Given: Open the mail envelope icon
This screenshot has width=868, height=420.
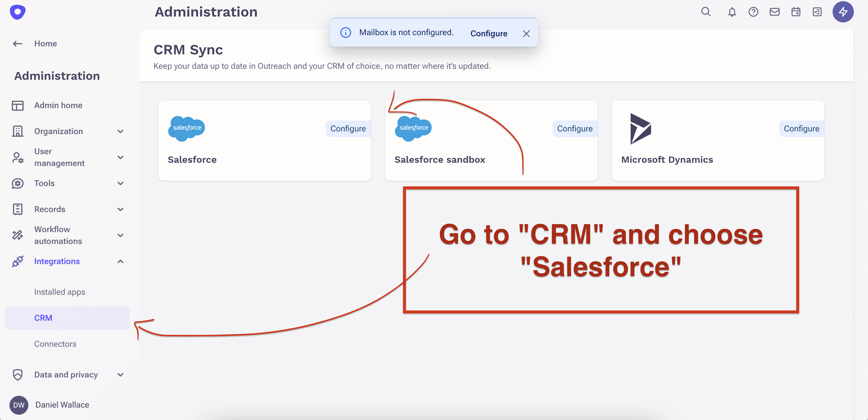Looking at the screenshot, I should pos(774,12).
